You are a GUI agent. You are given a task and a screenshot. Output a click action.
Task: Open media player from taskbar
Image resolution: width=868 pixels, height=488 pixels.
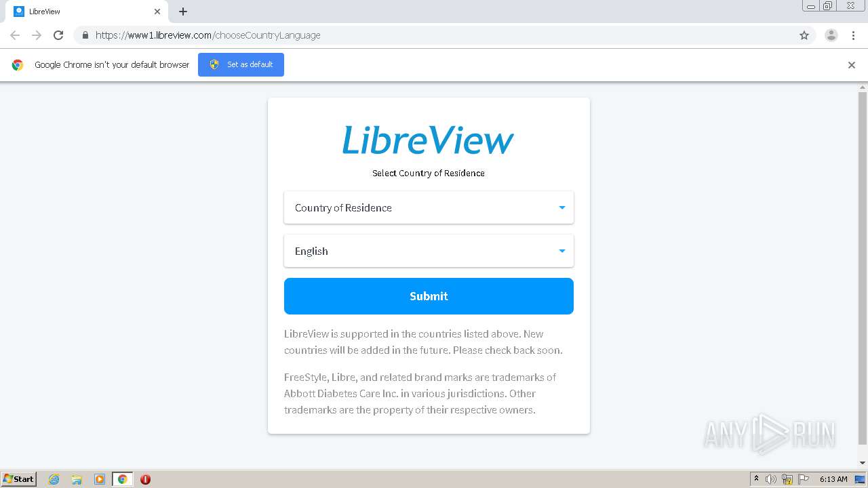tap(100, 479)
